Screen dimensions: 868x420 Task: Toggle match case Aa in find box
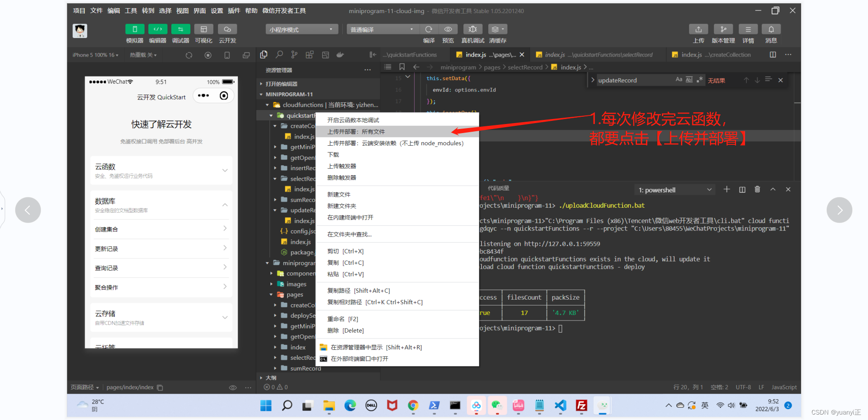(679, 80)
